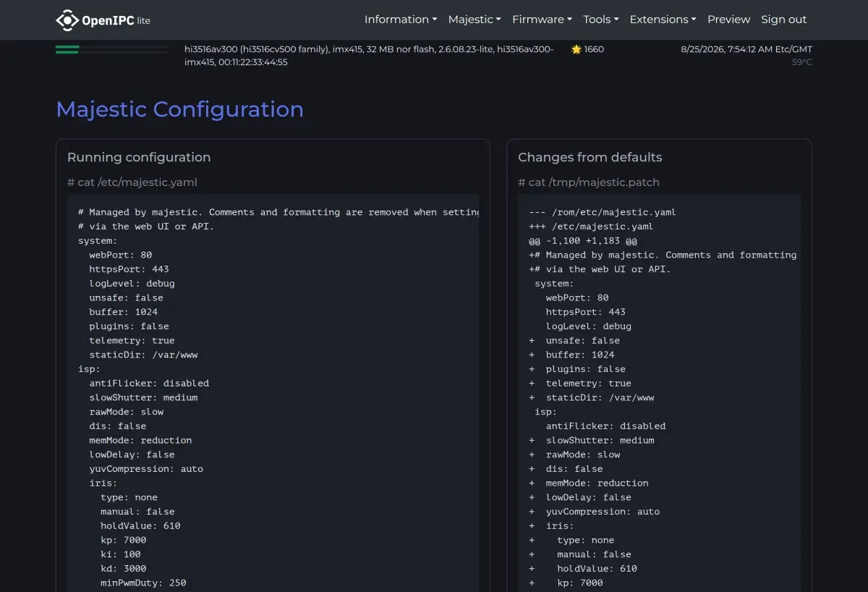This screenshot has width=868, height=592.
Task: Click the Running configuration panel title
Action: point(139,157)
